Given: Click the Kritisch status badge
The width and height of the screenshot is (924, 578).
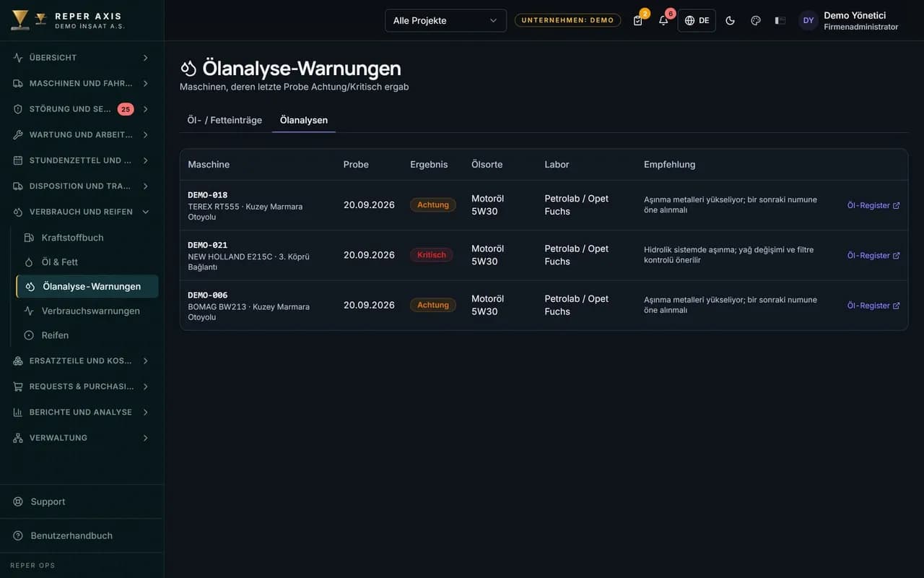Looking at the screenshot, I should click(x=432, y=255).
